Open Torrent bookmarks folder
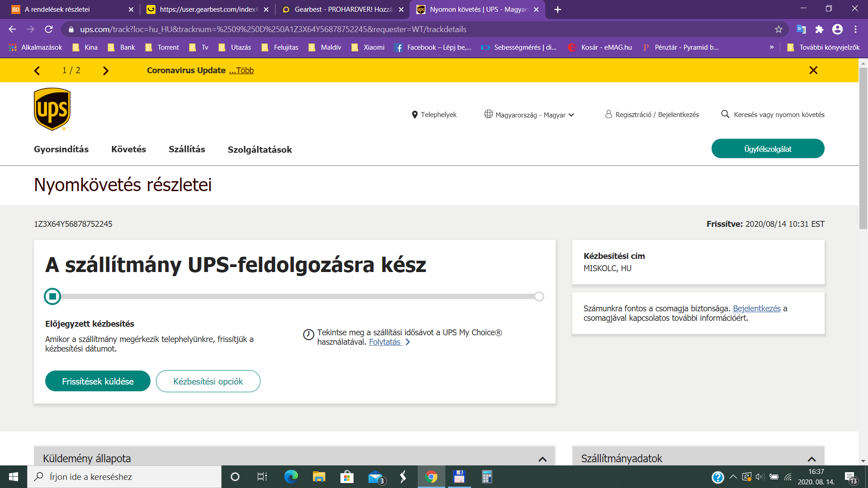 pos(162,47)
